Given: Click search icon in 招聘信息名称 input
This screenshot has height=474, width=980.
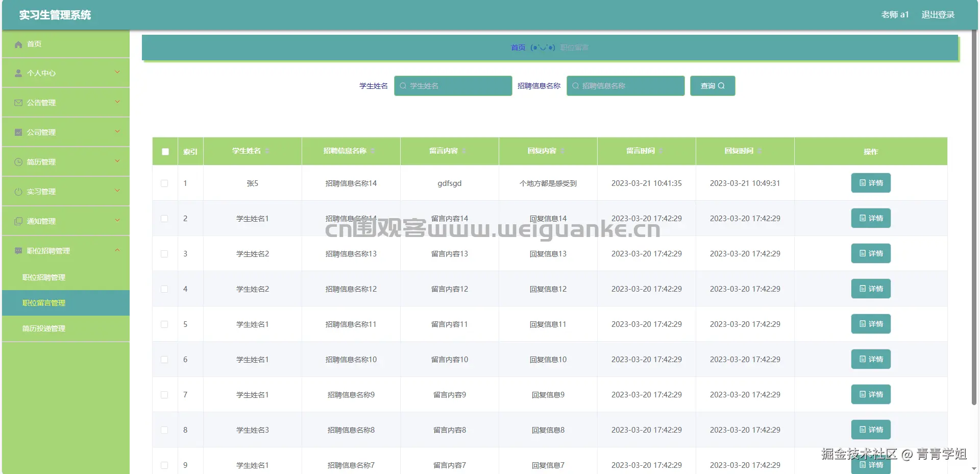Looking at the screenshot, I should click(x=576, y=86).
